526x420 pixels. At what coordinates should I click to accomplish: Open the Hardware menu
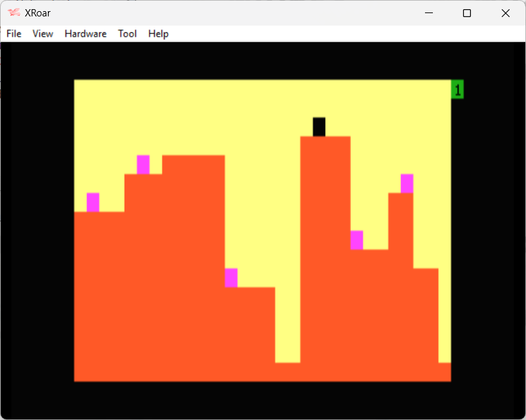85,33
